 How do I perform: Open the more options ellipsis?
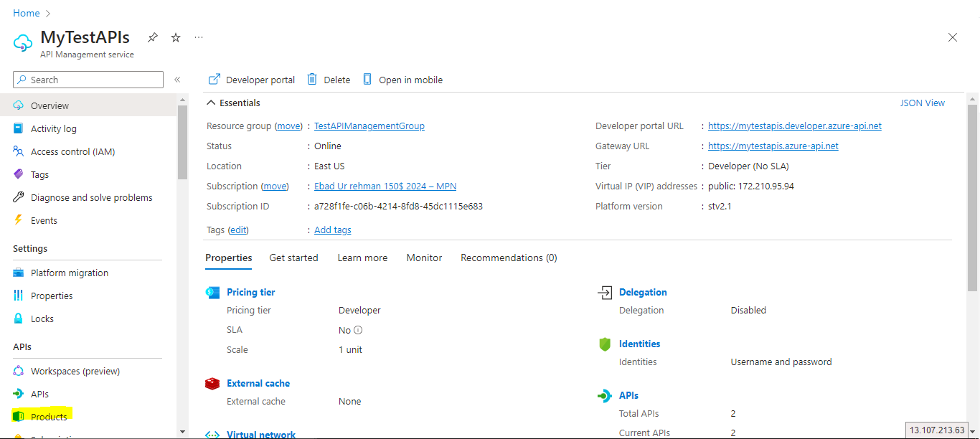(199, 37)
